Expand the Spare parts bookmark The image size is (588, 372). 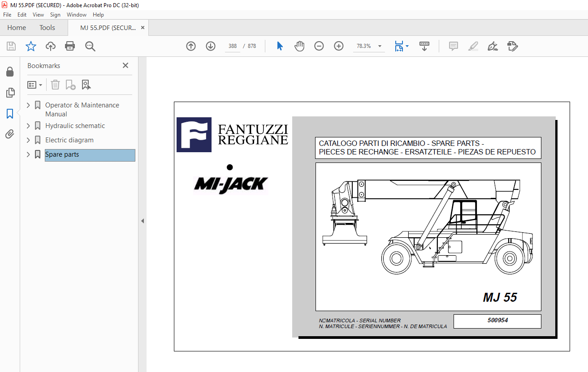point(29,154)
